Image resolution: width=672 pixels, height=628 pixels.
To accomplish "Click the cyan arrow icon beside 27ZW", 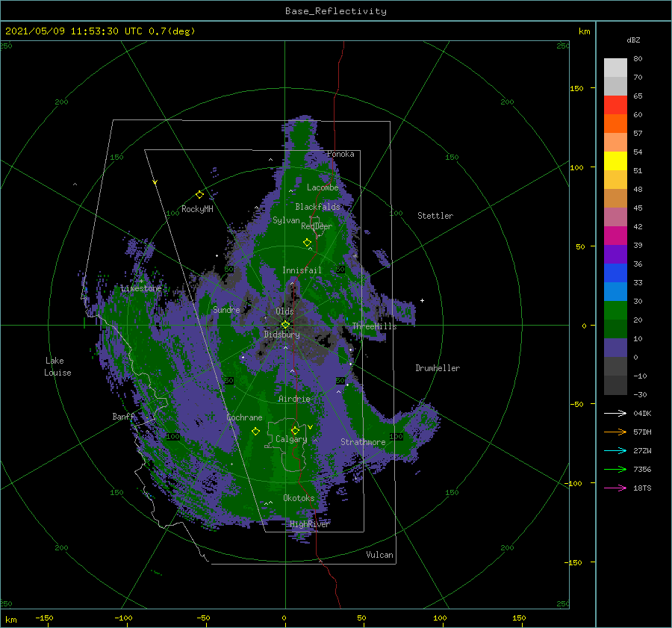I will click(x=615, y=450).
